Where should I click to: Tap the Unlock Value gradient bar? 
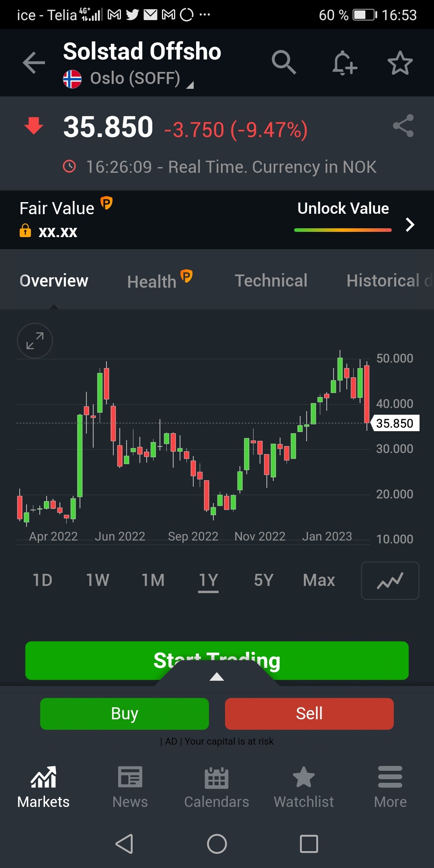tap(343, 230)
